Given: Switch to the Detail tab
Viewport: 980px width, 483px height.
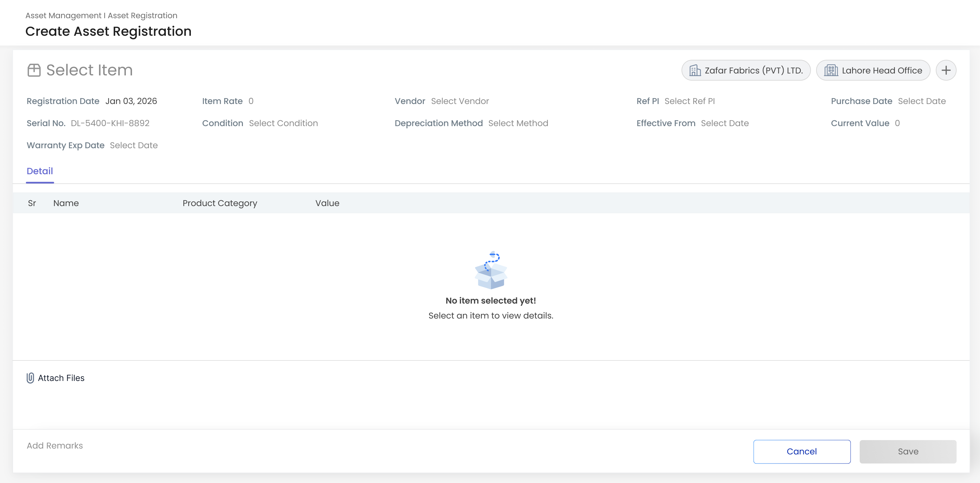Looking at the screenshot, I should point(40,171).
